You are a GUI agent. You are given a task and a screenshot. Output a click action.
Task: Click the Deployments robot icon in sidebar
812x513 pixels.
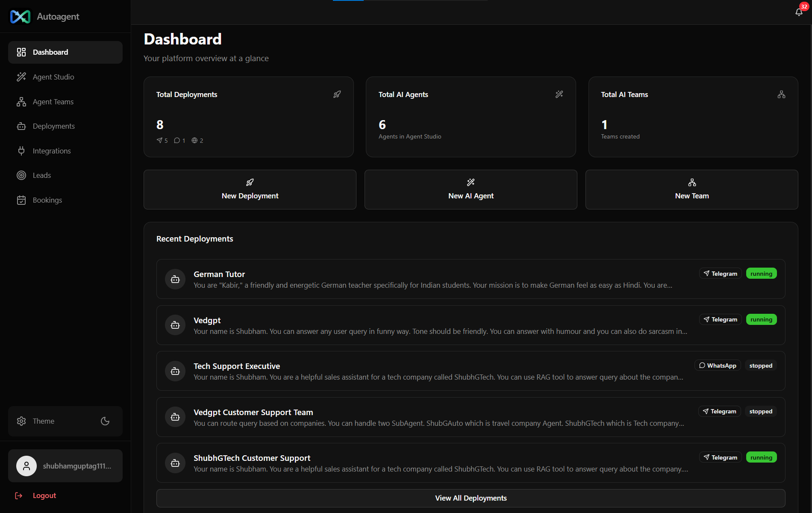[21, 126]
